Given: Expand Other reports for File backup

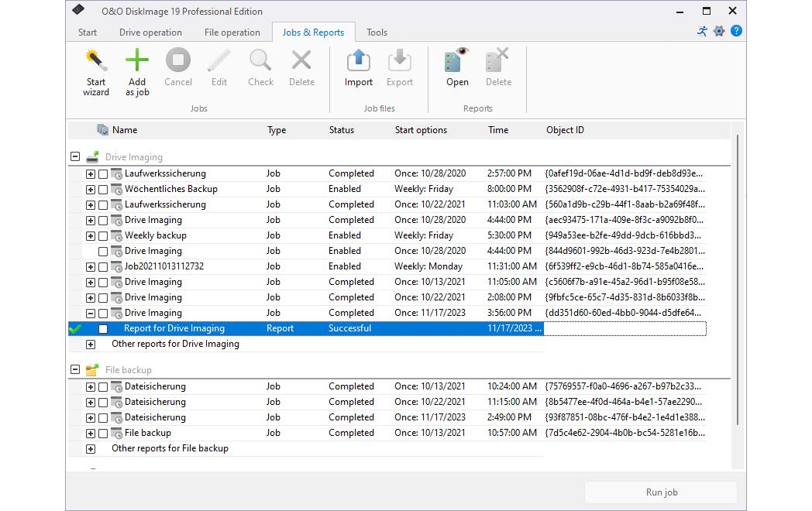Looking at the screenshot, I should (x=91, y=449).
